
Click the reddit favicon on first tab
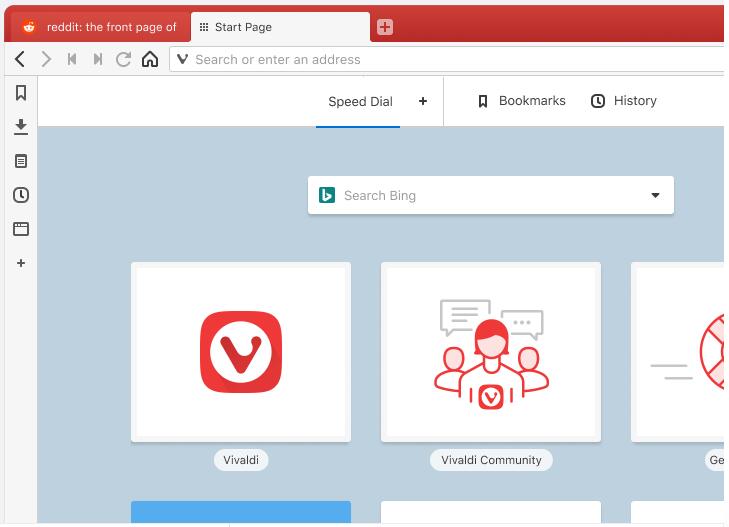pos(29,27)
